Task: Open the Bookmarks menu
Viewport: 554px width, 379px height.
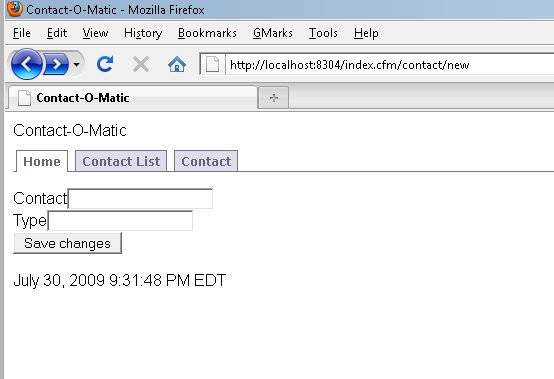Action: coord(207,33)
